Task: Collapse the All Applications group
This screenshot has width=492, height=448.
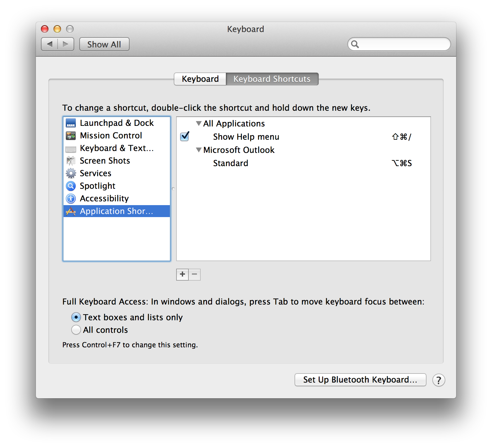Action: click(198, 124)
